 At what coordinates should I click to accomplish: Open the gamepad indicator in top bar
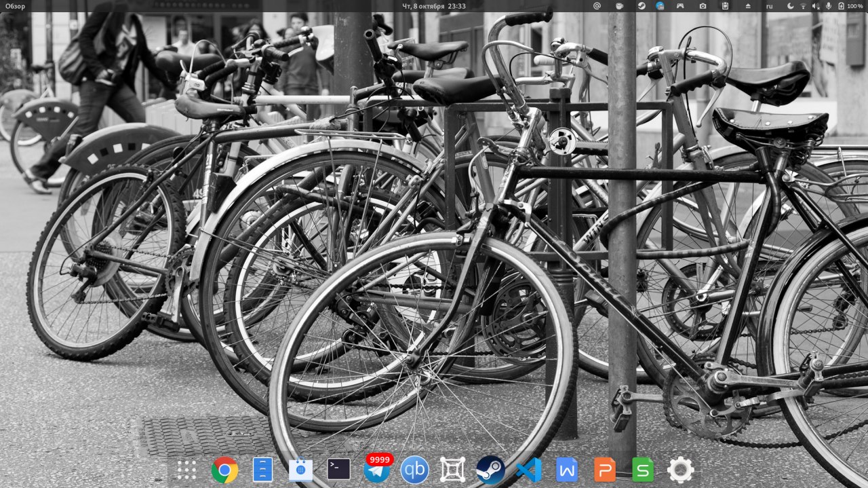click(680, 6)
